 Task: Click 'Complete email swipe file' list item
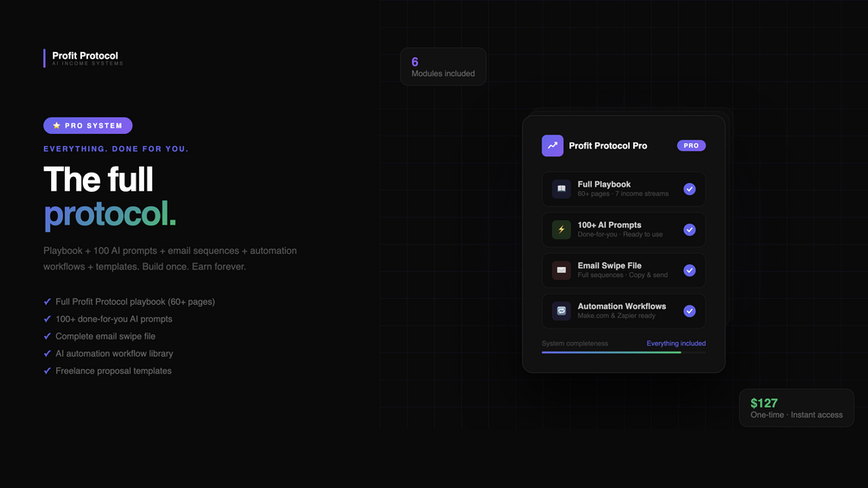(105, 336)
